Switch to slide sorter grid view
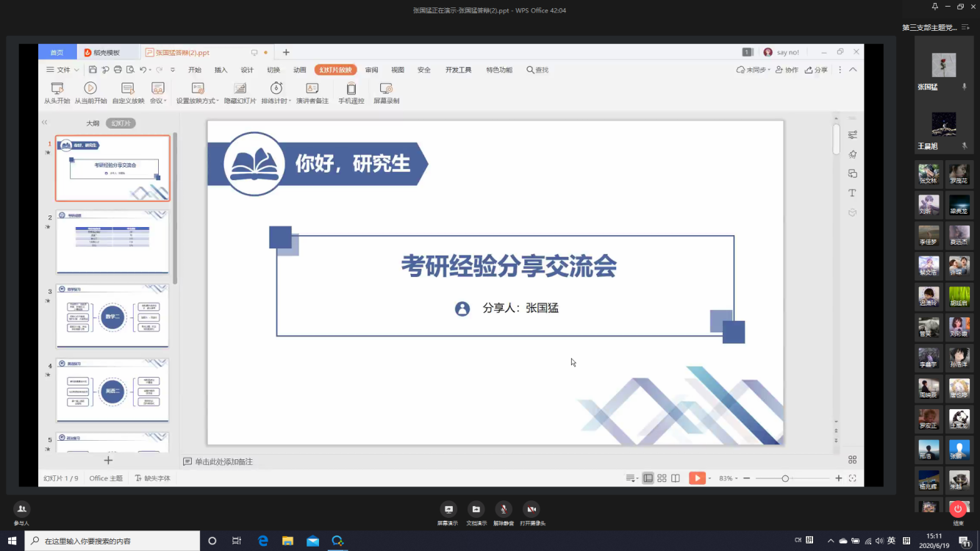This screenshot has width=980, height=551. (662, 478)
